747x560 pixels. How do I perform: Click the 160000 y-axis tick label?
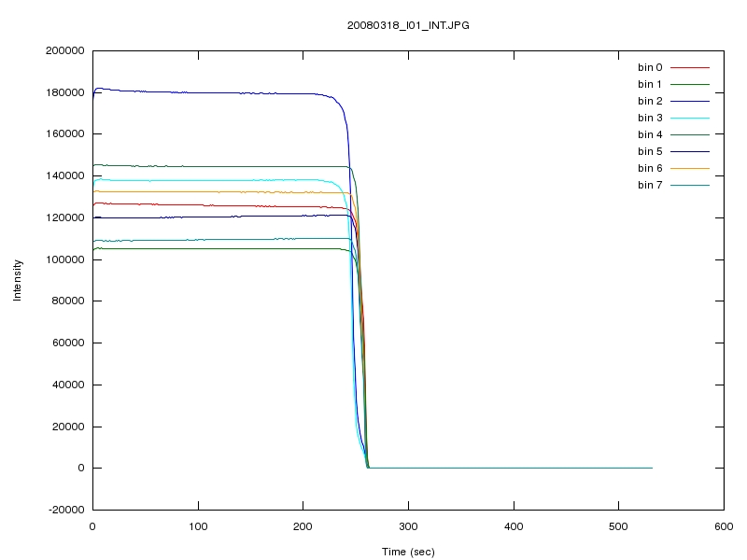pos(64,133)
